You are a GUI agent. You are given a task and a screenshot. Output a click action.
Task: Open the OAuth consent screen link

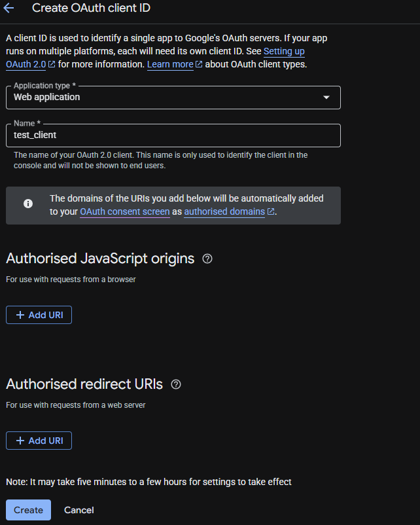tap(125, 211)
